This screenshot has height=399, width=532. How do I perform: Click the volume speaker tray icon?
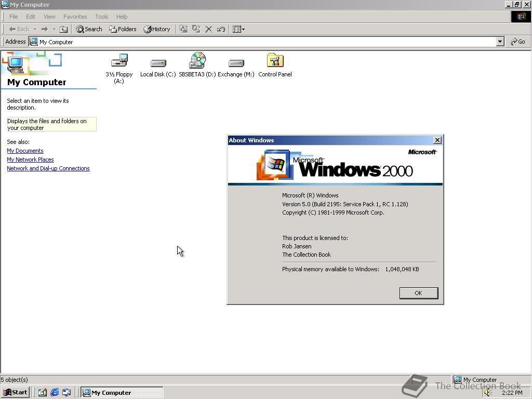(x=488, y=393)
